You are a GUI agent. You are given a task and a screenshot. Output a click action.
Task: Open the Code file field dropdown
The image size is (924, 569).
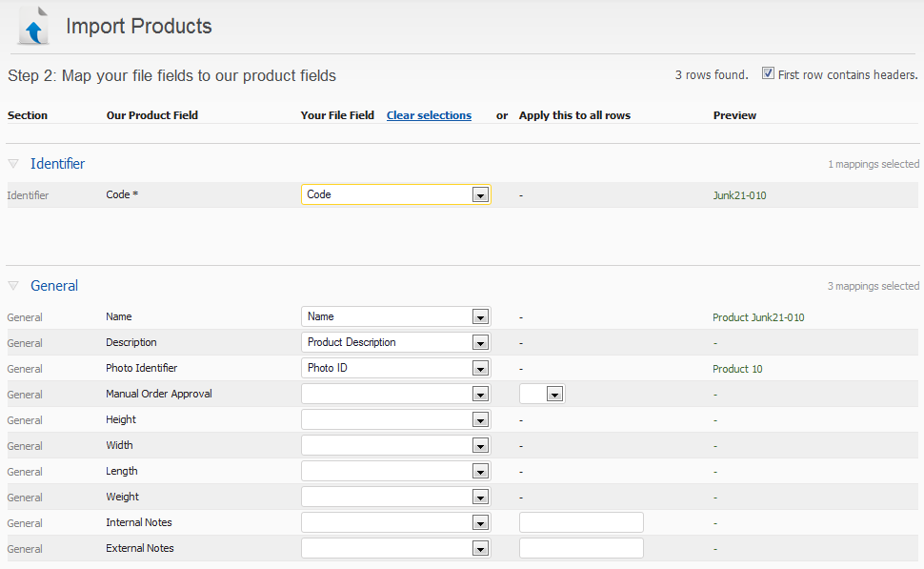(x=396, y=194)
